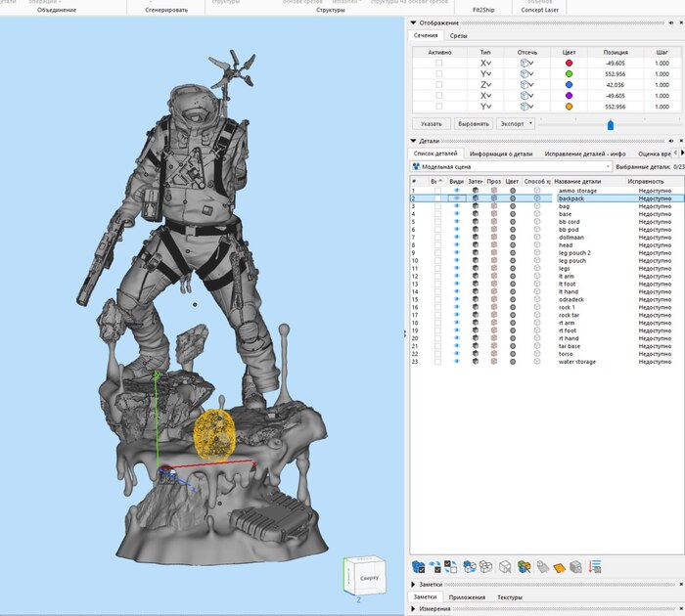Click the select-all-parts cube icon in bottom toolbar
Screen dimensions: 685x616
(418, 567)
